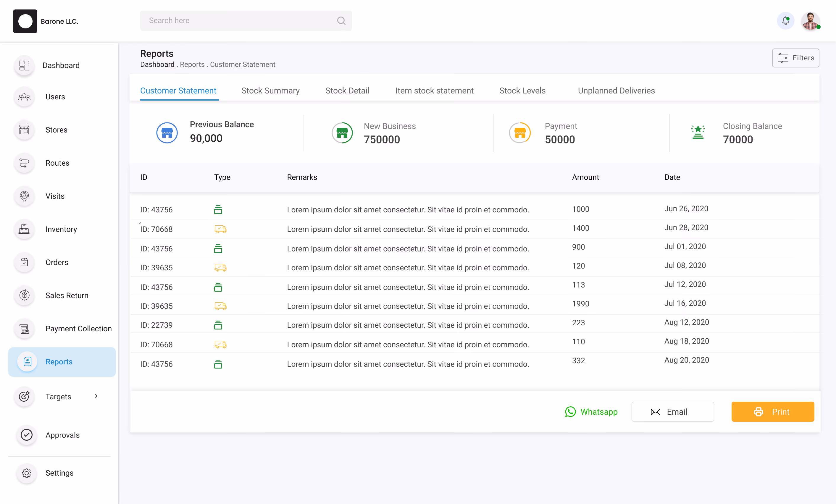This screenshot has height=504, width=836.
Task: Click the Approvals checkmark icon
Action: [26, 435]
